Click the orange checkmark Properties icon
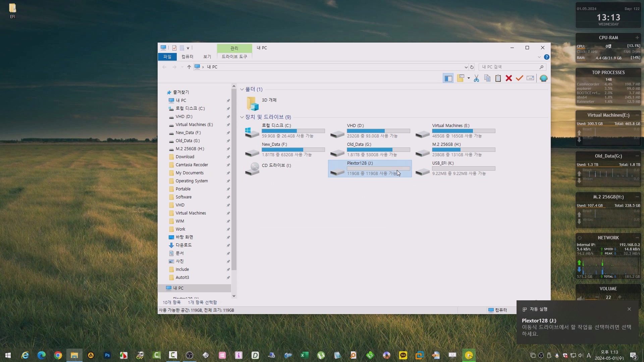644x362 pixels. pos(520,78)
